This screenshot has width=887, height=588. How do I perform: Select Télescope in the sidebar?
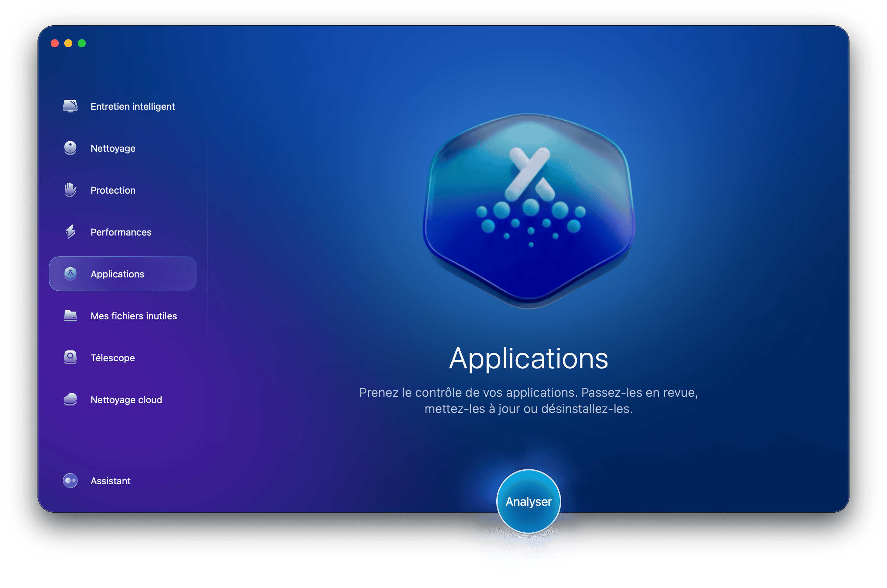point(112,358)
